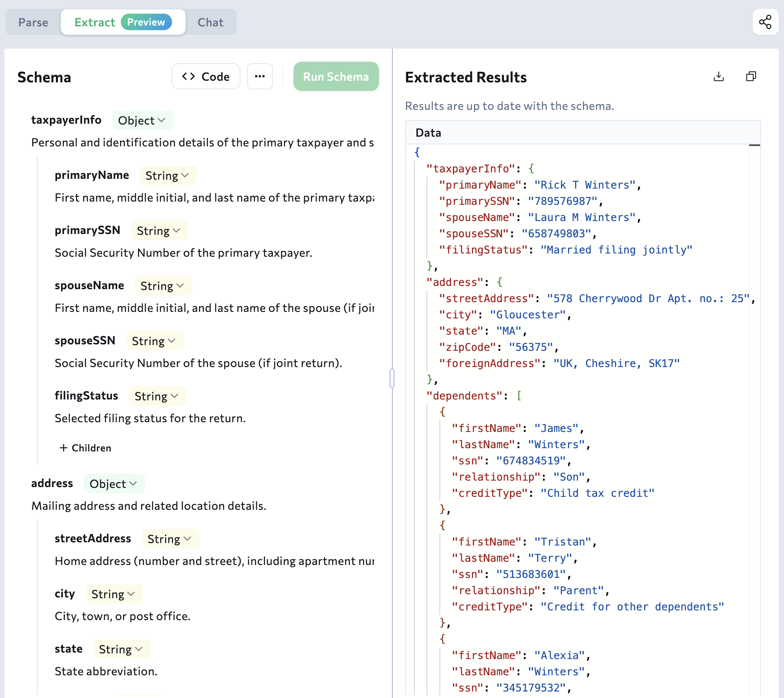Viewport: 784px width, 698px height.
Task: Open the filingStatus type dropdown
Action: coord(157,396)
